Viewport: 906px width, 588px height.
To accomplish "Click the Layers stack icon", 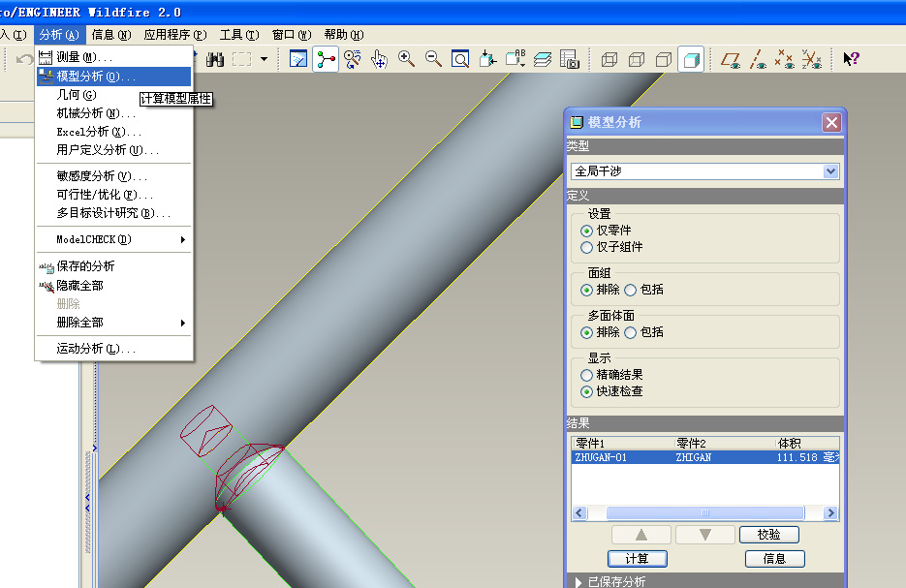I will pos(543,59).
